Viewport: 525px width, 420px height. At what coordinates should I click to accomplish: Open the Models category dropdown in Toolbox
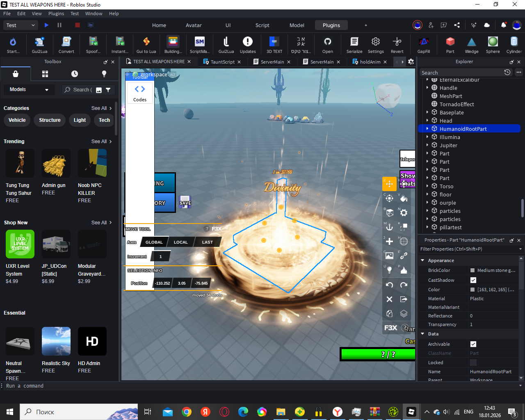coord(29,89)
